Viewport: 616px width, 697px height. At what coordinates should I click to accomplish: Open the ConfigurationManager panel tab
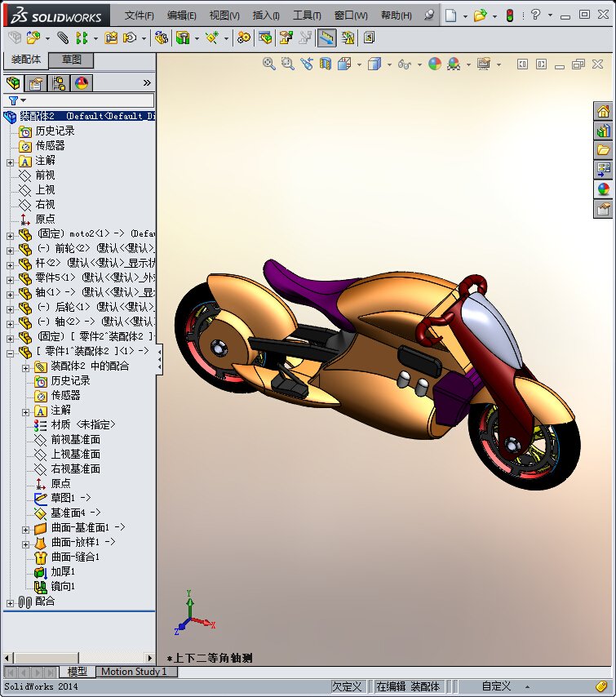click(x=59, y=83)
